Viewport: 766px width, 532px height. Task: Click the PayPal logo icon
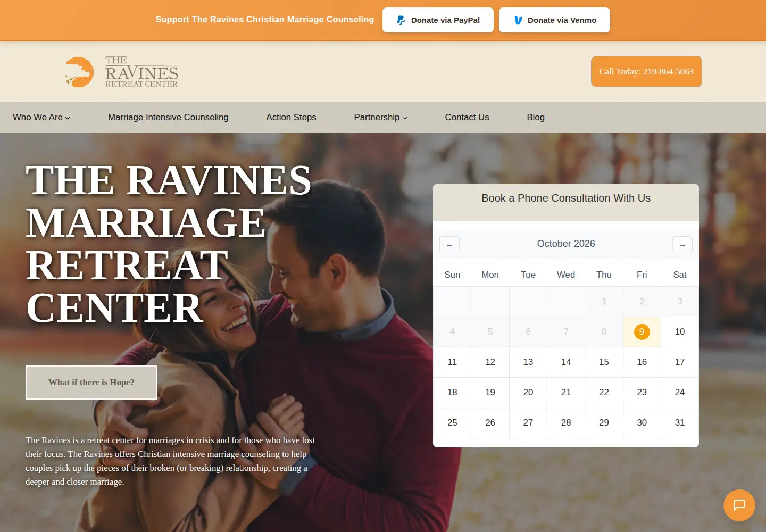[401, 20]
